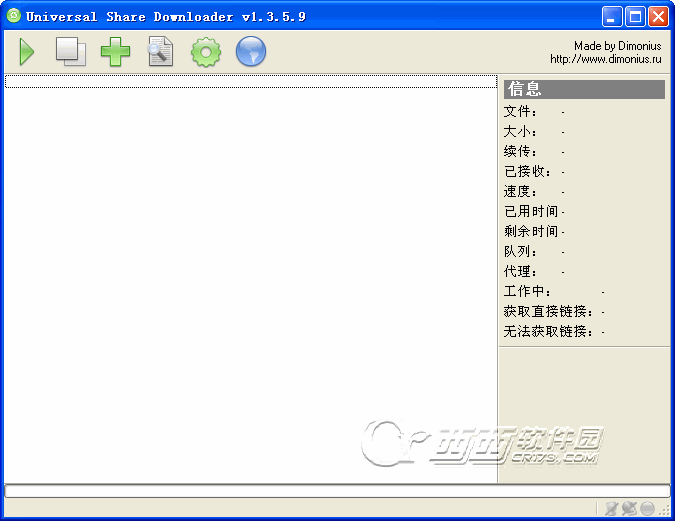Click the 已接收 label
675x521 pixels.
[x=527, y=171]
